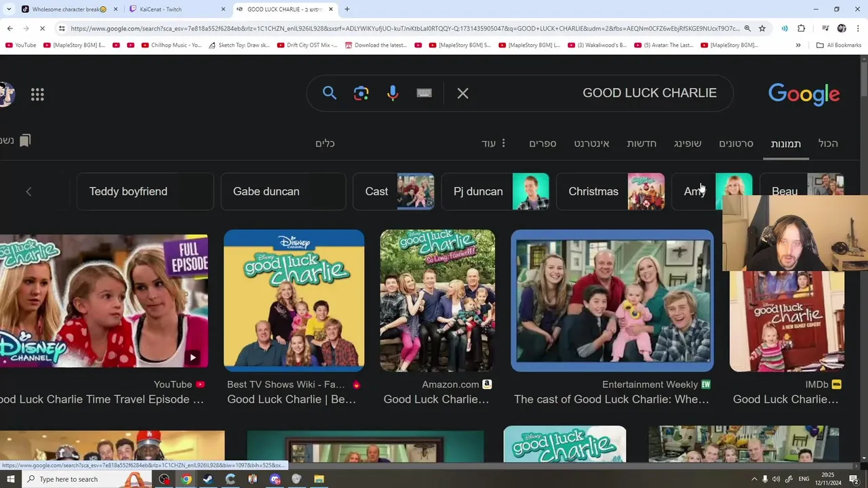Filter by Pj duncan chip

[x=495, y=192]
